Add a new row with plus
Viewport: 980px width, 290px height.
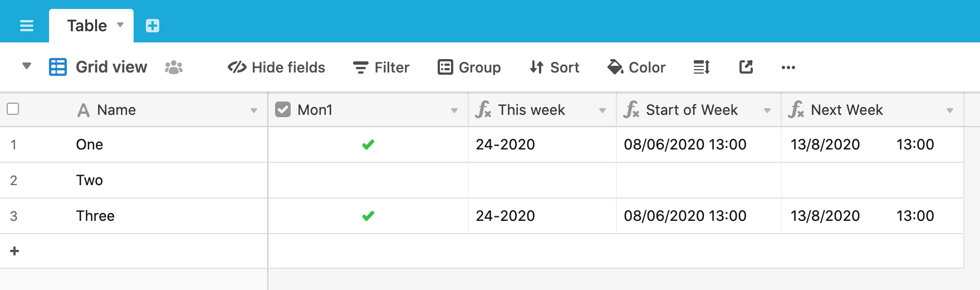pos(15,251)
